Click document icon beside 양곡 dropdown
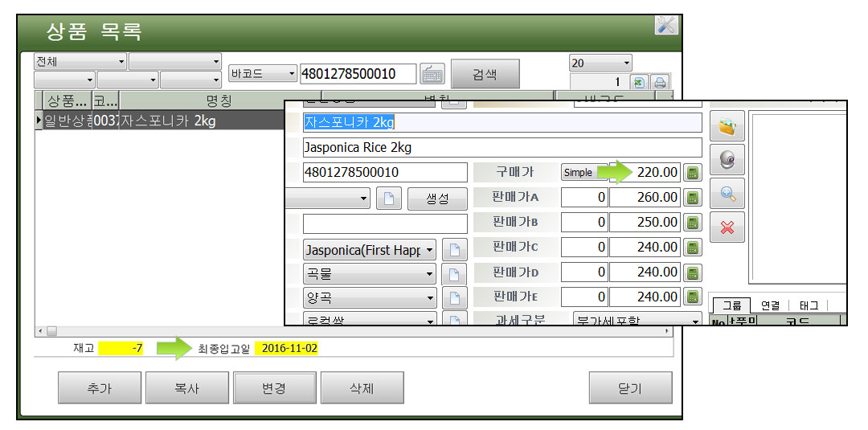Viewport: 868px width, 430px height. tap(454, 298)
